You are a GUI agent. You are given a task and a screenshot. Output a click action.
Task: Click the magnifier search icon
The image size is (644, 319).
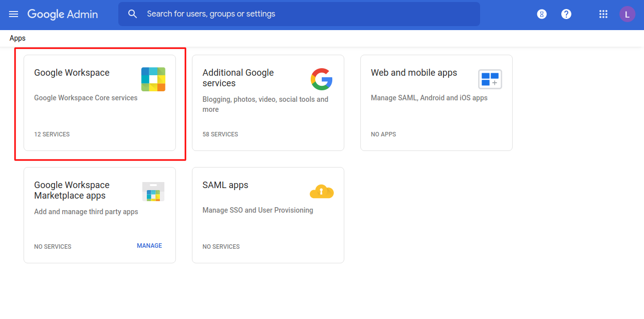tap(133, 14)
